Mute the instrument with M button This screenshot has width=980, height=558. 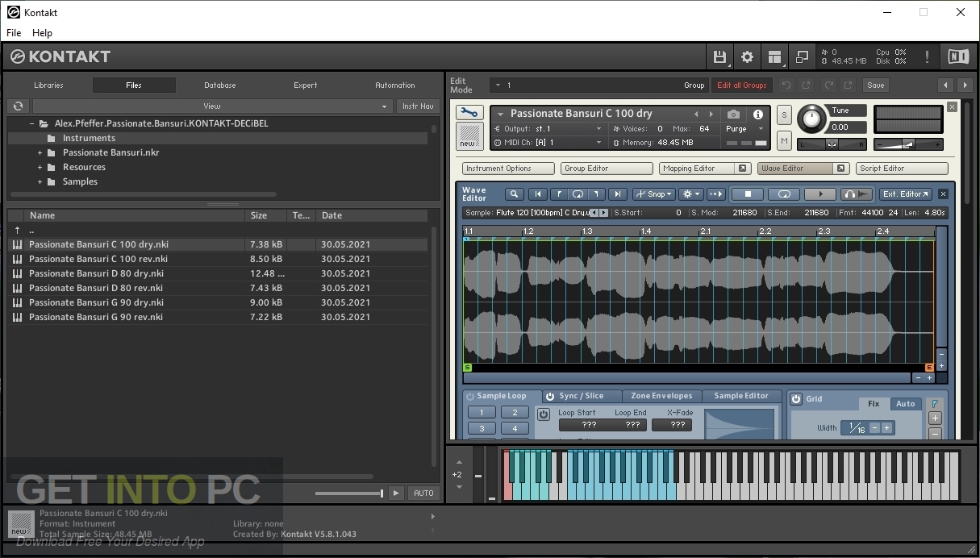[x=784, y=140]
